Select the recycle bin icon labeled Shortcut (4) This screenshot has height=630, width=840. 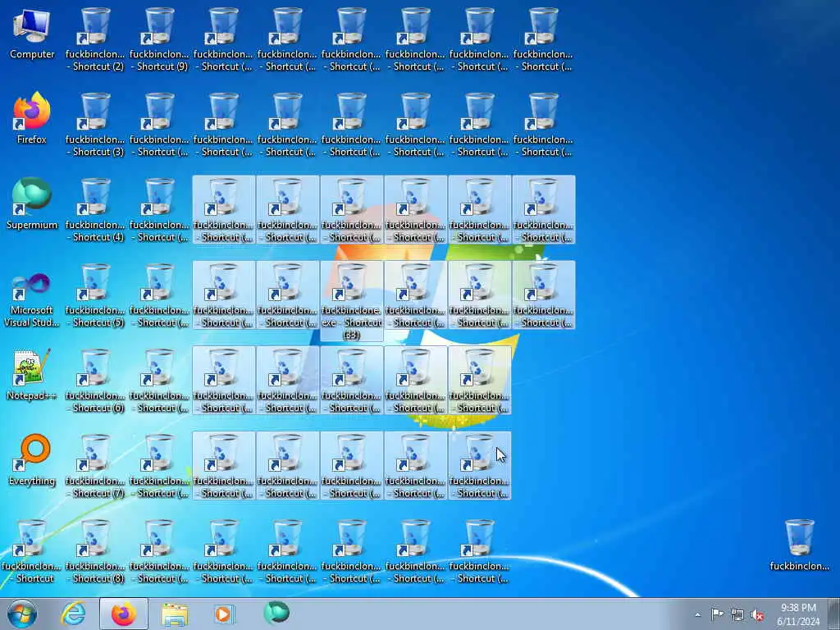(x=95, y=210)
